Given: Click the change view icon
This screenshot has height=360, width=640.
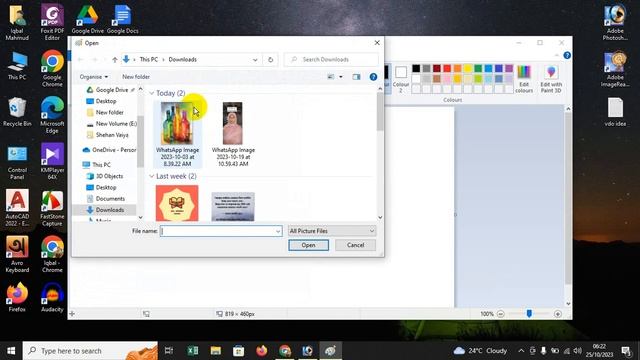Looking at the screenshot, I should click(x=331, y=77).
